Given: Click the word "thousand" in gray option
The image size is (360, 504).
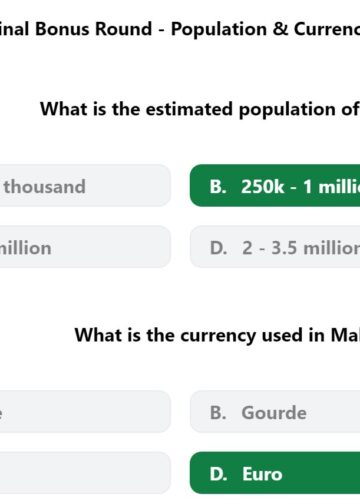Looking at the screenshot, I should click(45, 186).
